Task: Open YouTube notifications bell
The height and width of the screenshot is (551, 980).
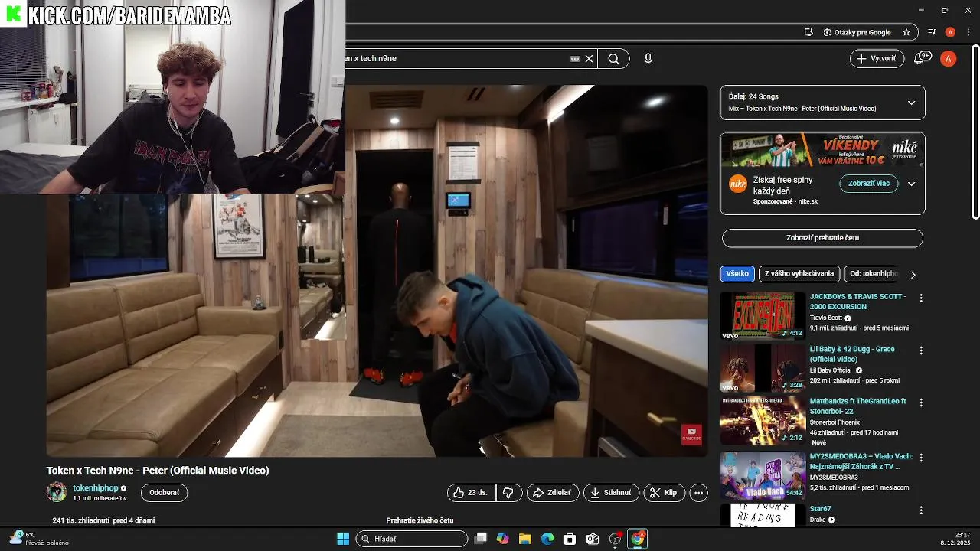Action: 923,58
